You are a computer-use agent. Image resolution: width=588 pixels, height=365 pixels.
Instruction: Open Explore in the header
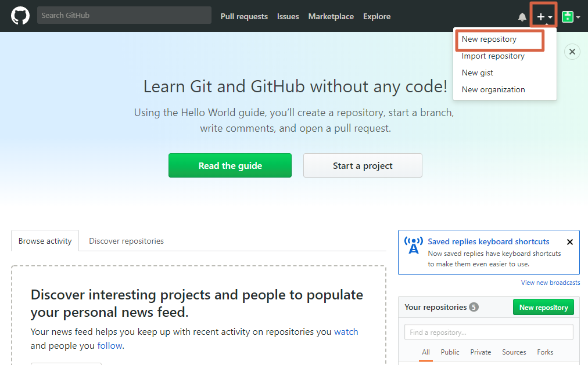point(377,16)
